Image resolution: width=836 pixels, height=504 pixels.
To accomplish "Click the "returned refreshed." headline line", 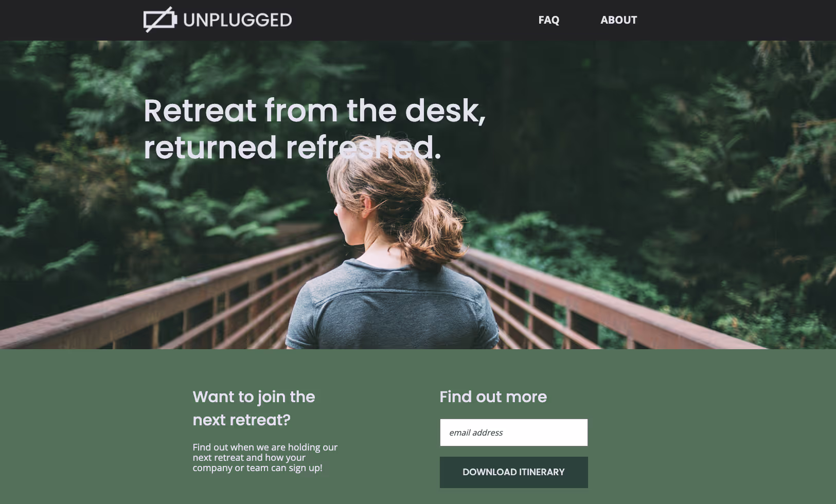I will point(292,148).
